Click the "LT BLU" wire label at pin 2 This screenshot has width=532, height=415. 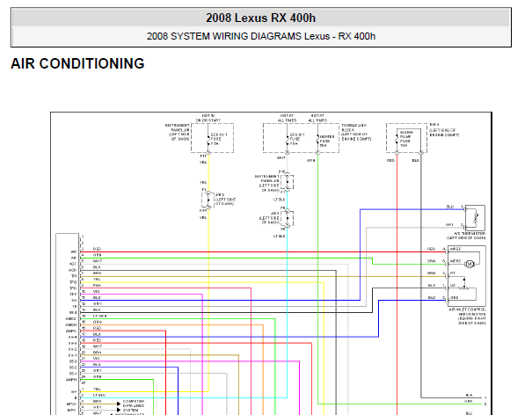point(99,395)
